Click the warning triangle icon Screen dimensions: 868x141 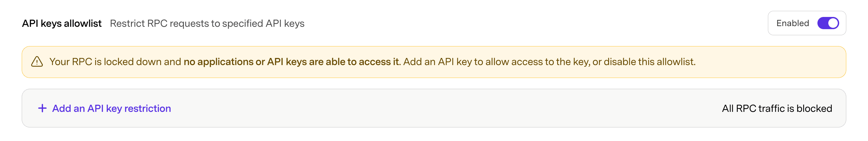tap(37, 62)
